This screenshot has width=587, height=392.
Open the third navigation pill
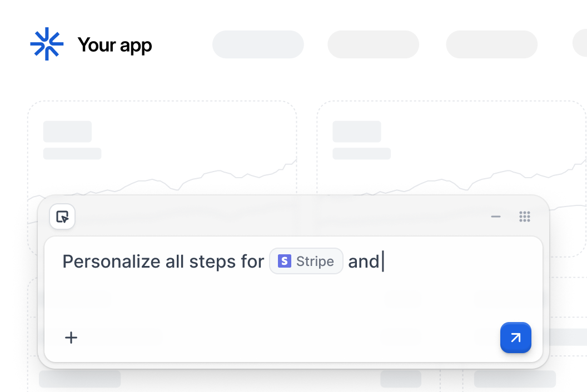coord(491,44)
